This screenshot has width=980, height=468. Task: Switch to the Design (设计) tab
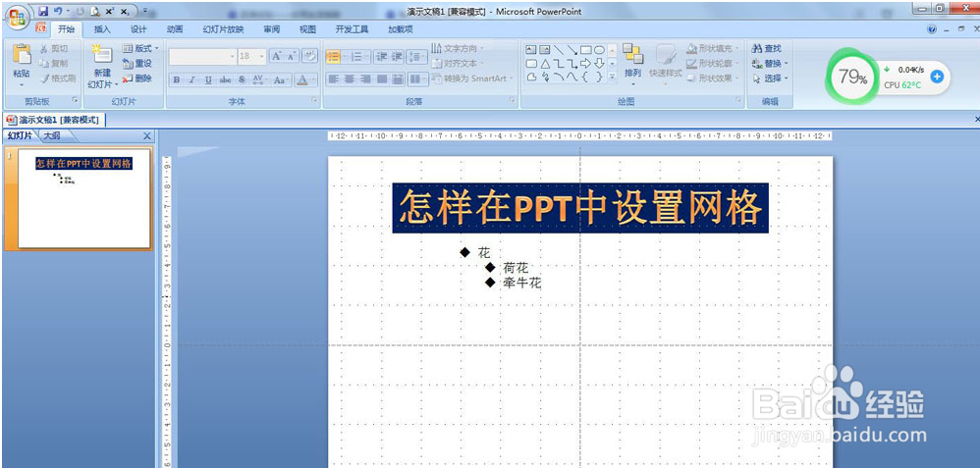pyautogui.click(x=138, y=29)
